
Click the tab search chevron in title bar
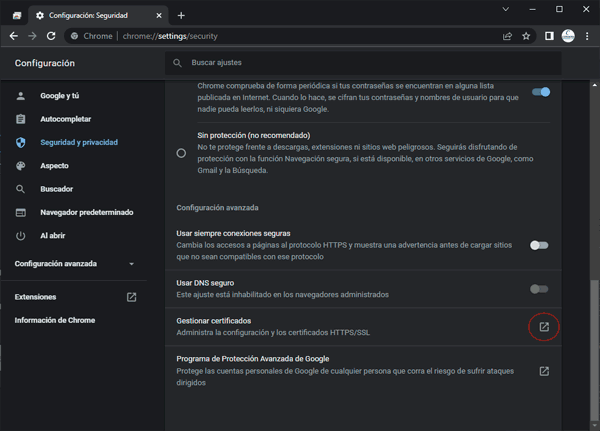(505, 9)
